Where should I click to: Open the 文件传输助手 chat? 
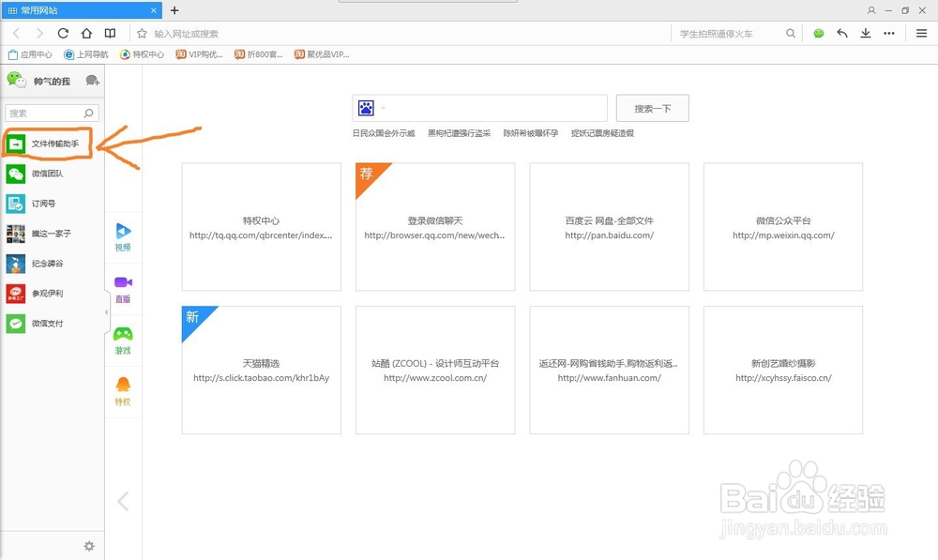[52, 144]
